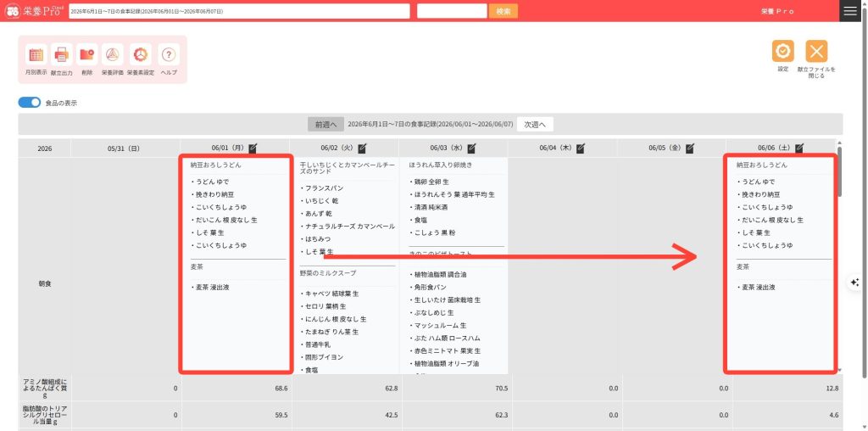Click the delete (削除) folder icon
Screen dimensions: 868x431
(87, 55)
